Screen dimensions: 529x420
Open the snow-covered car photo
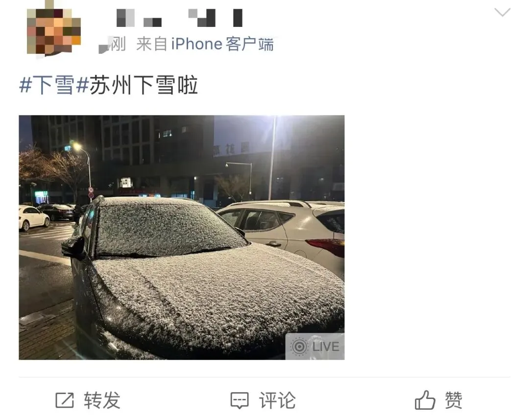(x=182, y=237)
